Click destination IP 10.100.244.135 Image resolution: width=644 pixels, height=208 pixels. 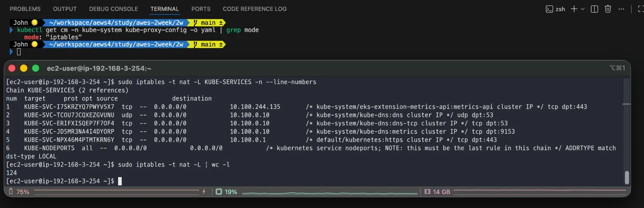coord(255,107)
